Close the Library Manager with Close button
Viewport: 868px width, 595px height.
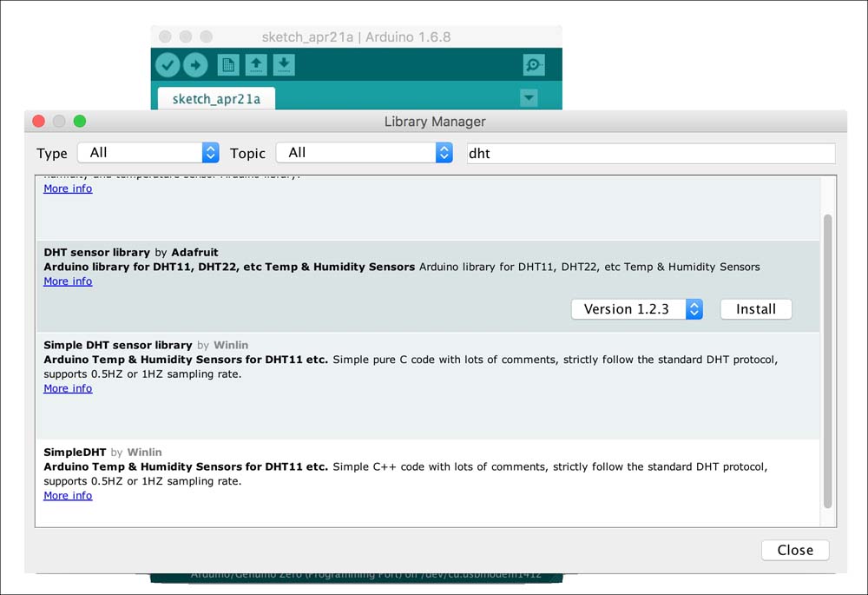[795, 550]
